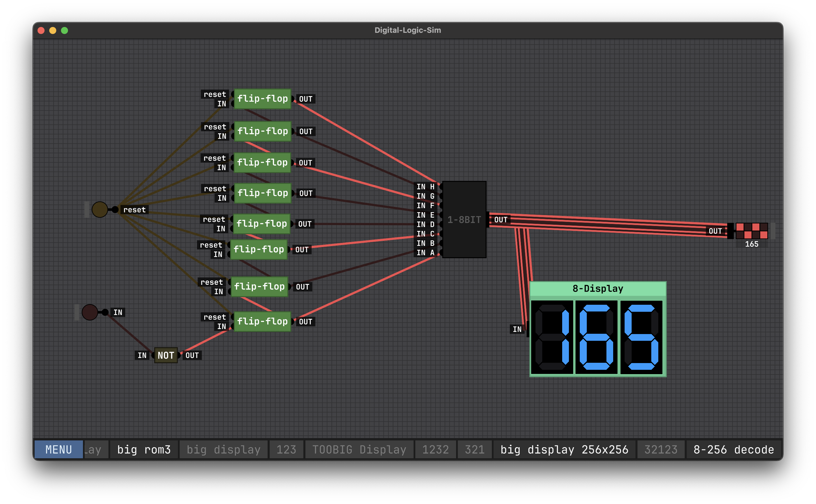816x504 pixels.
Task: Select the bottommost flip-flop chip
Action: [x=262, y=321]
